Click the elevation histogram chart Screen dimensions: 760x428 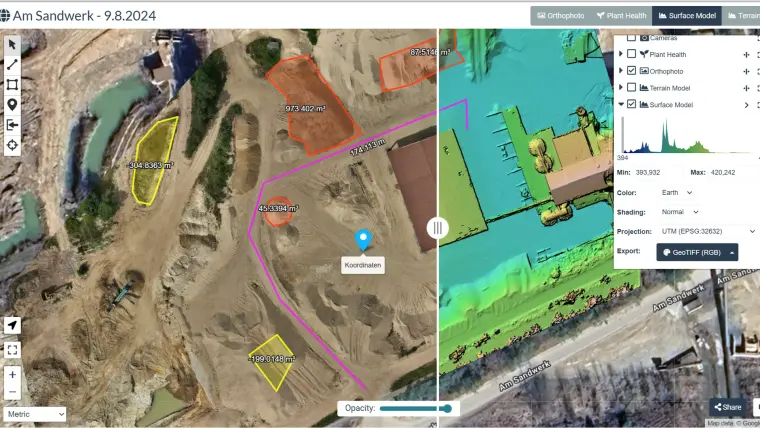click(x=688, y=136)
